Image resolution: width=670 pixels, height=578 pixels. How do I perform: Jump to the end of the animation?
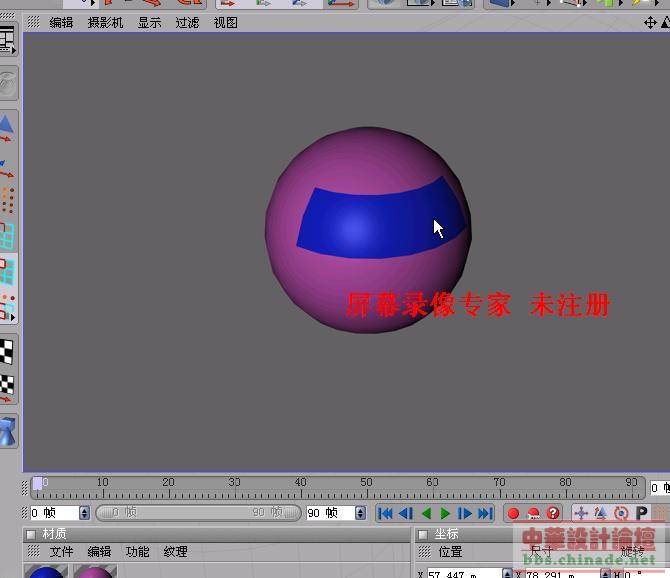[x=485, y=513]
